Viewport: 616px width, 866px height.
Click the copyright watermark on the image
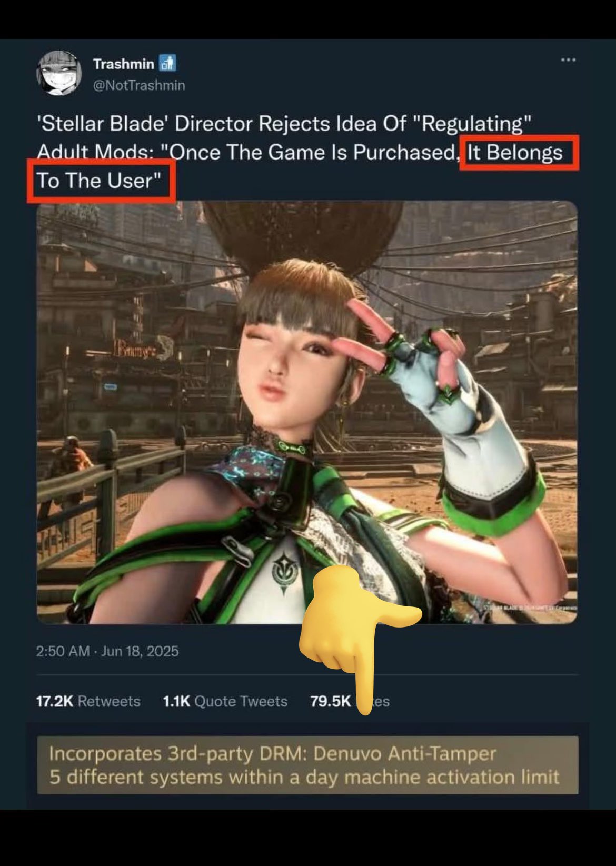tap(530, 608)
